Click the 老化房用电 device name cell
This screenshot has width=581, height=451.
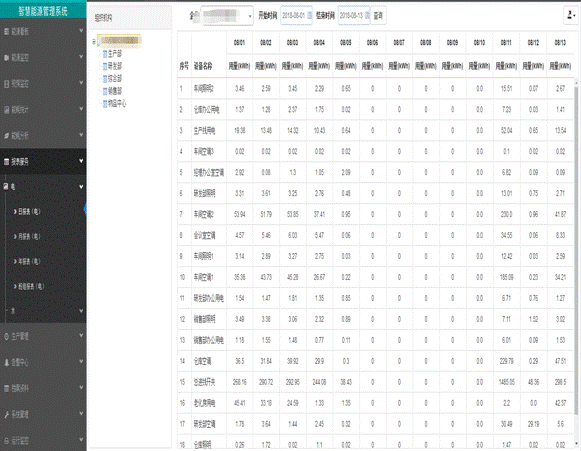205,403
